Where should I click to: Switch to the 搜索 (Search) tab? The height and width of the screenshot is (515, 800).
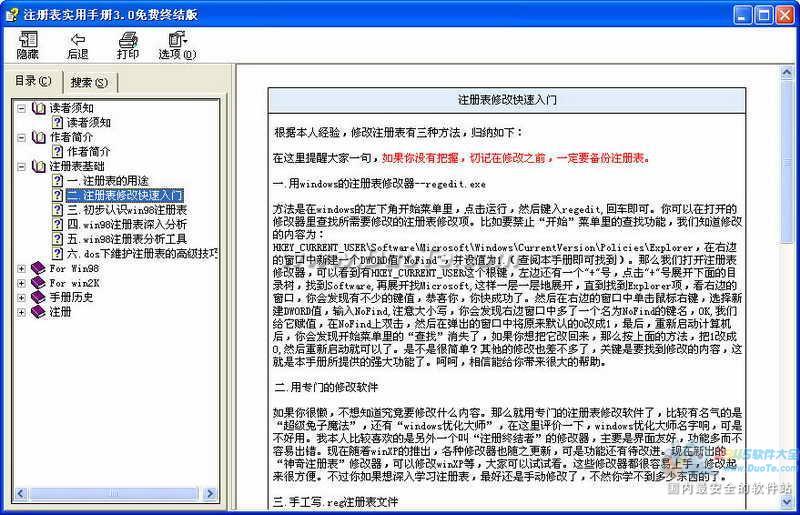[x=89, y=82]
